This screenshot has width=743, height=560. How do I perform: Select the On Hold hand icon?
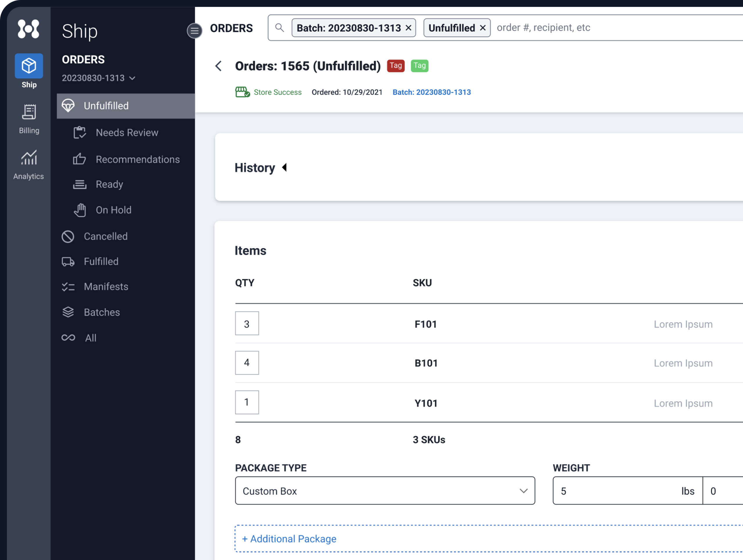point(80,210)
